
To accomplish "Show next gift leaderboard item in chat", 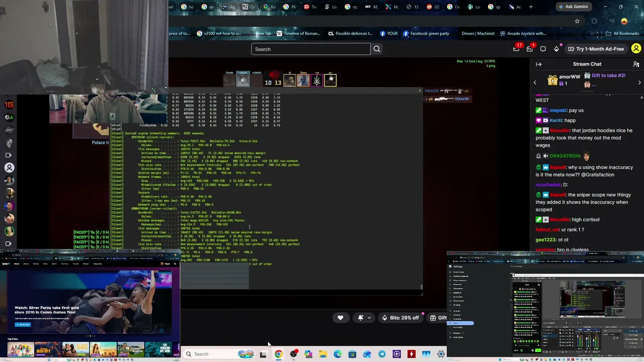I will pyautogui.click(x=639, y=82).
